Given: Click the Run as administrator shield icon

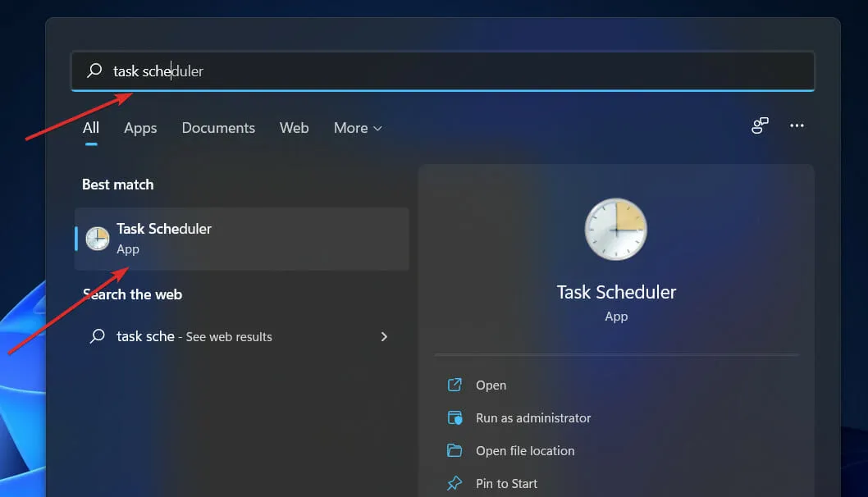Looking at the screenshot, I should (455, 417).
